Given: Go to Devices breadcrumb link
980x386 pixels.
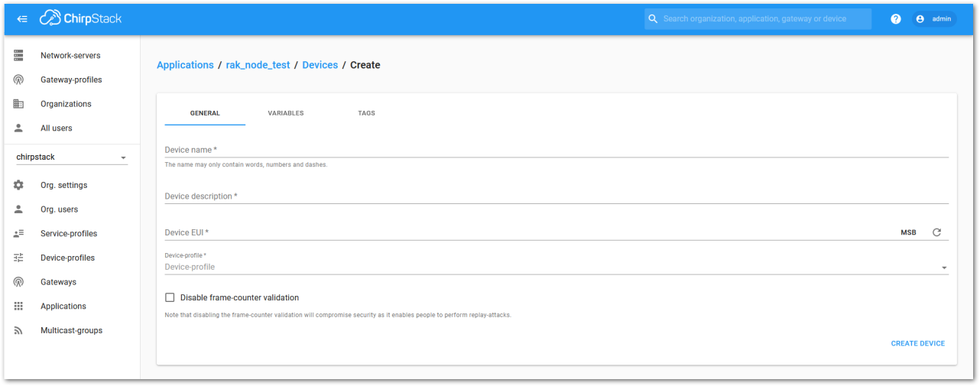Looking at the screenshot, I should click(x=320, y=65).
